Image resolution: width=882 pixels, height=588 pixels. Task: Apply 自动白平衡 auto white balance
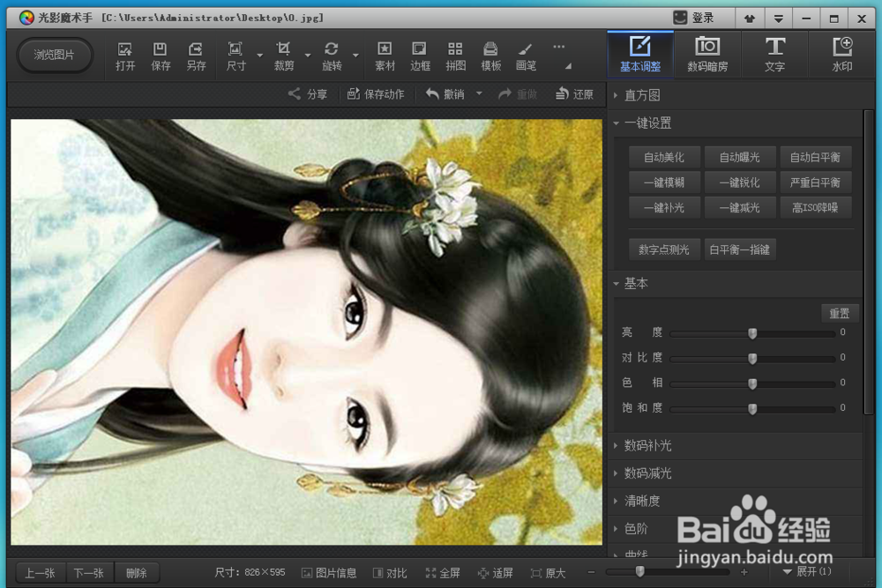pyautogui.click(x=815, y=157)
